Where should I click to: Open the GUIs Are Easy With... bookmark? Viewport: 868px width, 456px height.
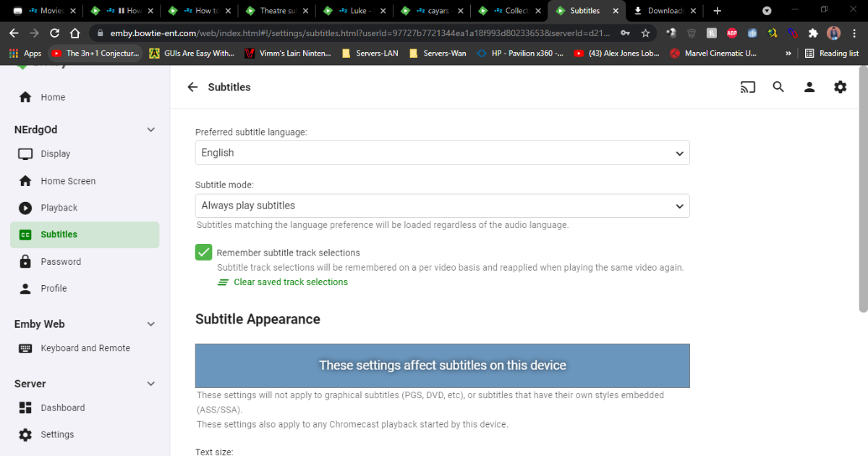click(192, 54)
